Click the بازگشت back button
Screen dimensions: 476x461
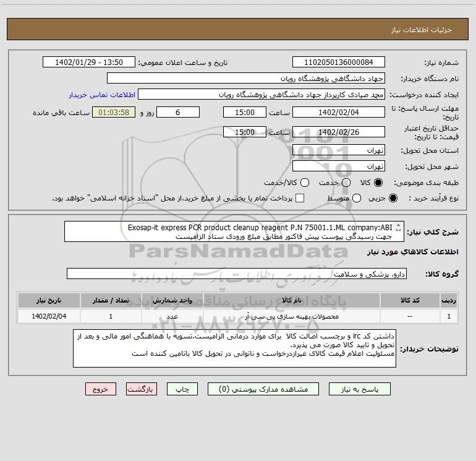(x=142, y=389)
